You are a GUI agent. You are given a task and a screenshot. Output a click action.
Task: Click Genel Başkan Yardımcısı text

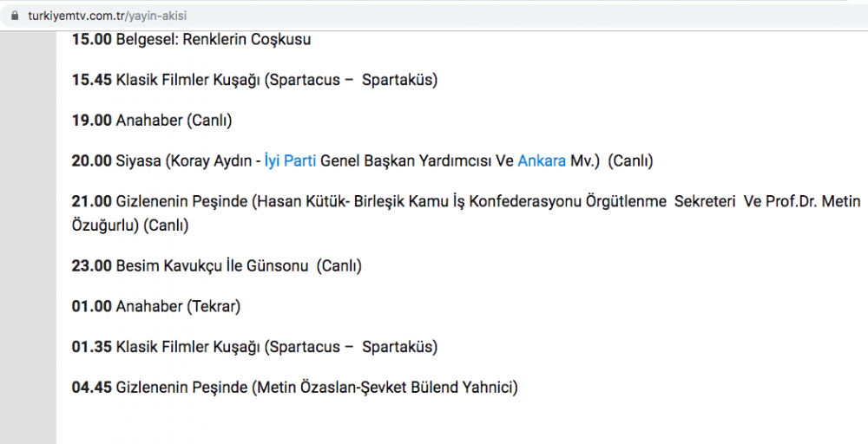(405, 161)
